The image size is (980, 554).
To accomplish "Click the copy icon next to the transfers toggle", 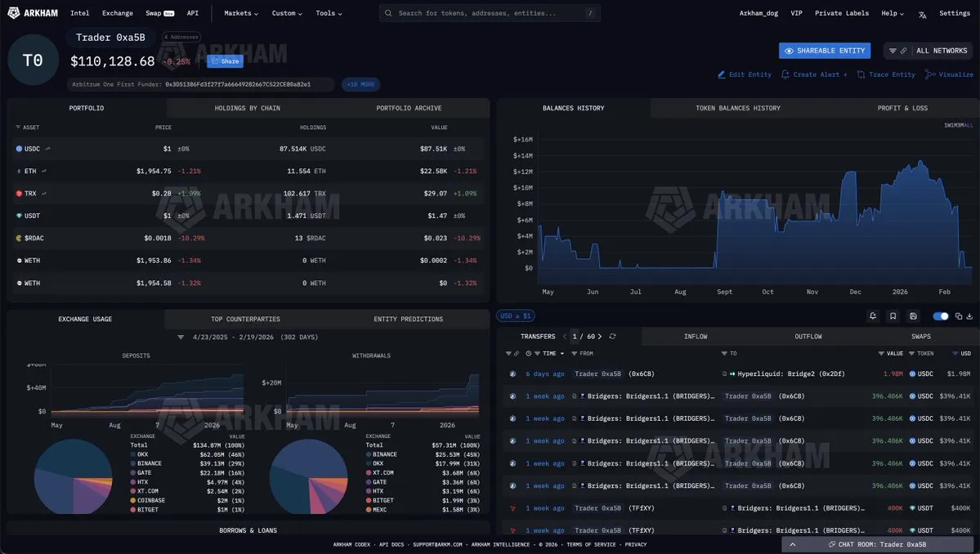I will coord(959,316).
